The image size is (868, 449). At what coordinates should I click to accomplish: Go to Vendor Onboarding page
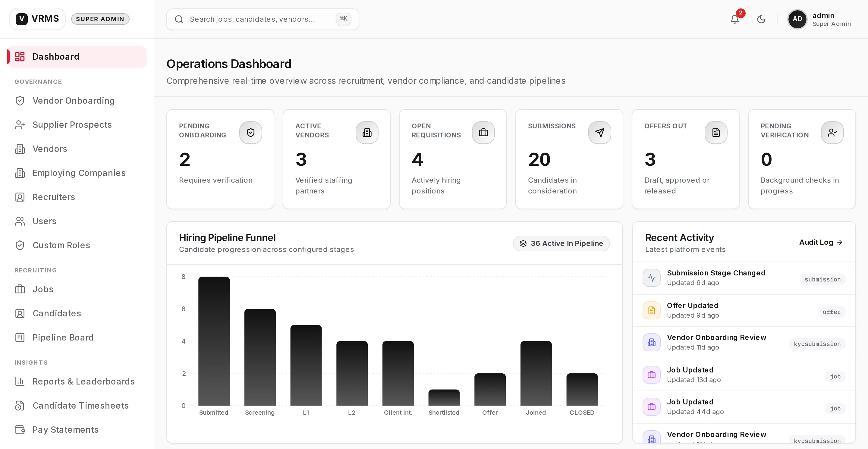tap(77, 101)
